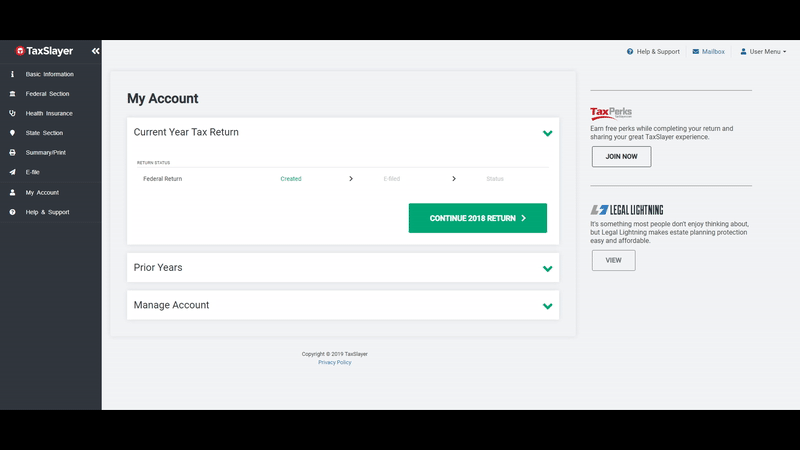800x450 pixels.
Task: Click the sidebar Help & Support question icon
Action: coord(12,212)
